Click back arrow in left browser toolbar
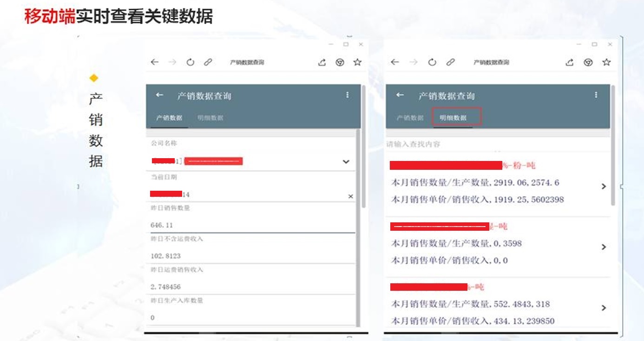The image size is (644, 341). click(x=155, y=62)
